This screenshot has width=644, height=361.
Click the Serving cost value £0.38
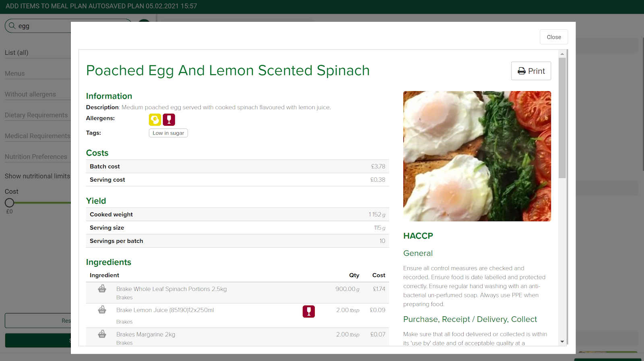(378, 180)
